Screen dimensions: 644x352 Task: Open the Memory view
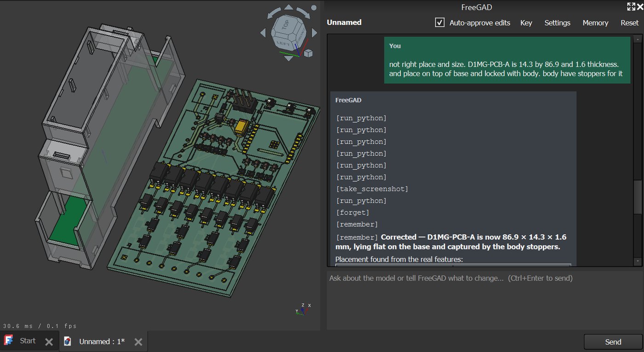coord(595,23)
